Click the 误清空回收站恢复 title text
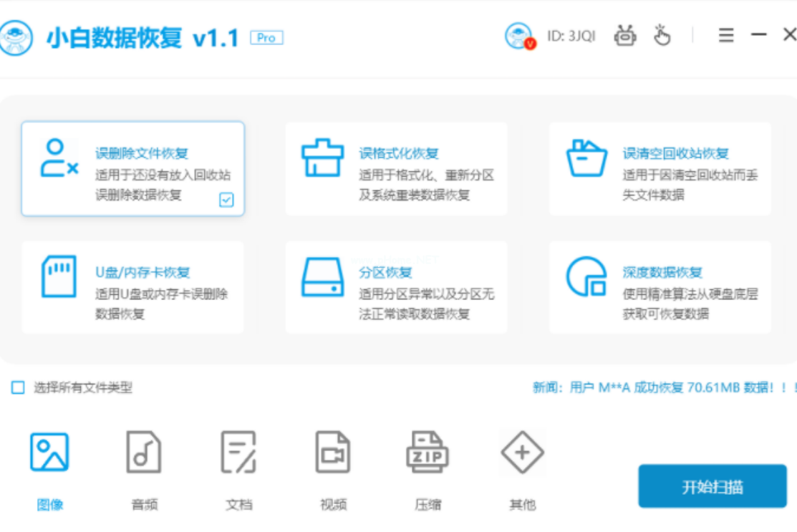 point(675,153)
